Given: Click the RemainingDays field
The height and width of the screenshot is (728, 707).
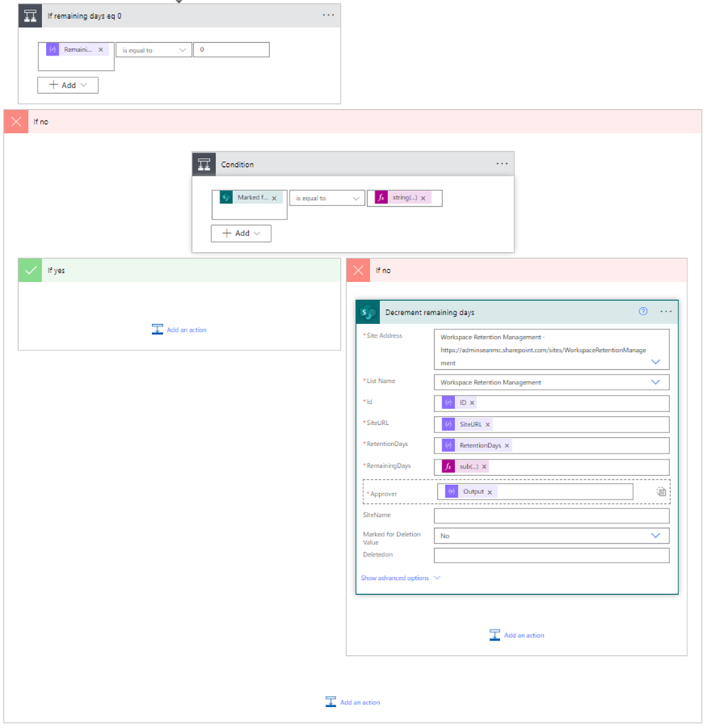Looking at the screenshot, I should point(551,467).
